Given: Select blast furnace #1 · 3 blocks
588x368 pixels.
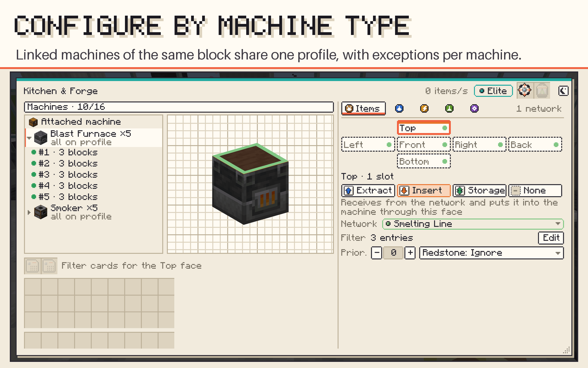Looking at the screenshot, I should [x=94, y=152].
